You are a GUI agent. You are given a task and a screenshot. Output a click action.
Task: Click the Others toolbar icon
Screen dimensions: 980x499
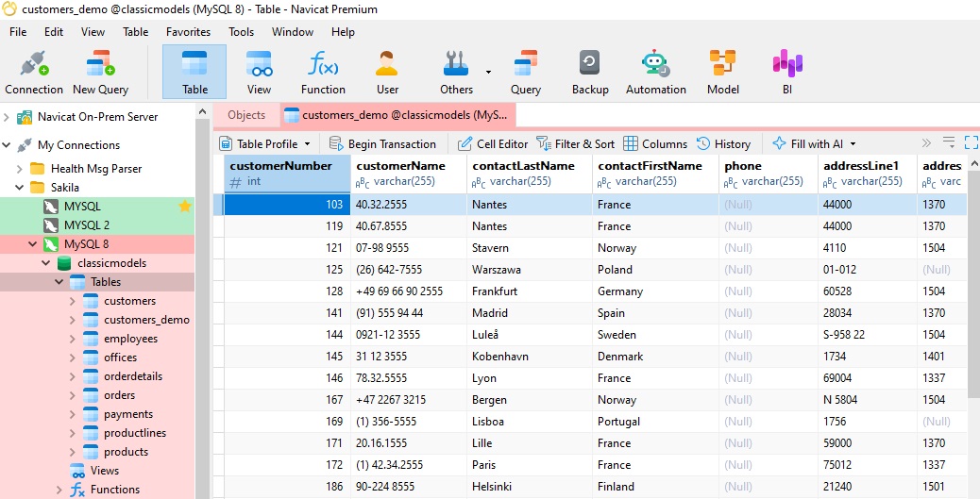click(456, 72)
